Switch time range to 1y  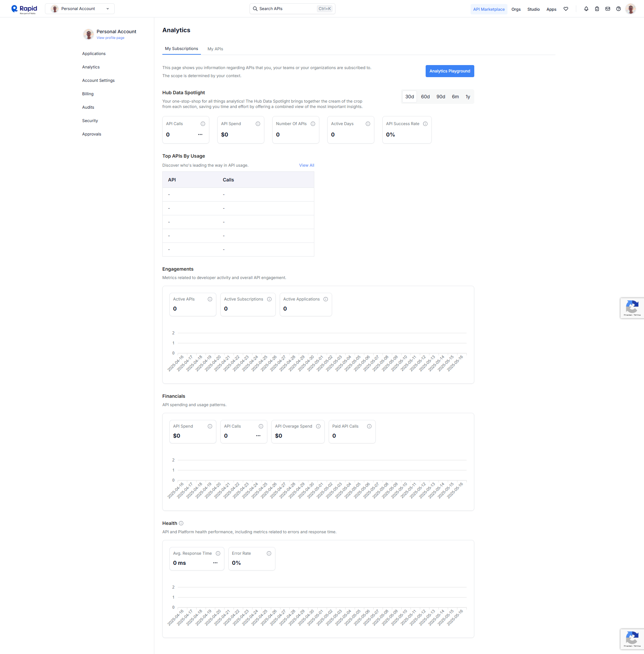[x=468, y=97]
